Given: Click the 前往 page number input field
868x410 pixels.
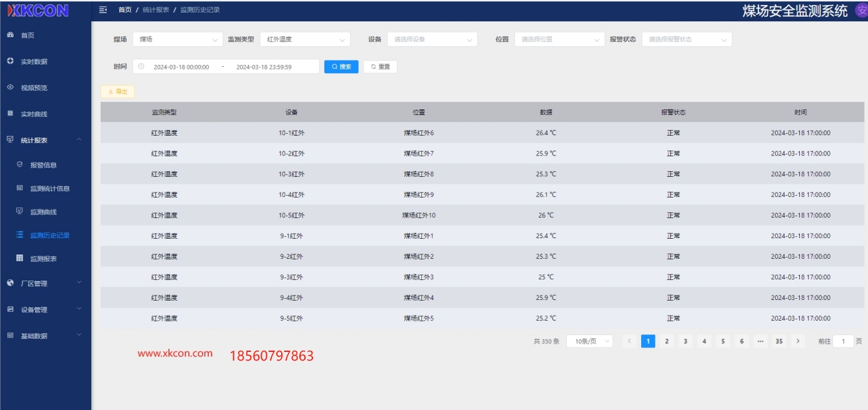Looking at the screenshot, I should pyautogui.click(x=842, y=341).
